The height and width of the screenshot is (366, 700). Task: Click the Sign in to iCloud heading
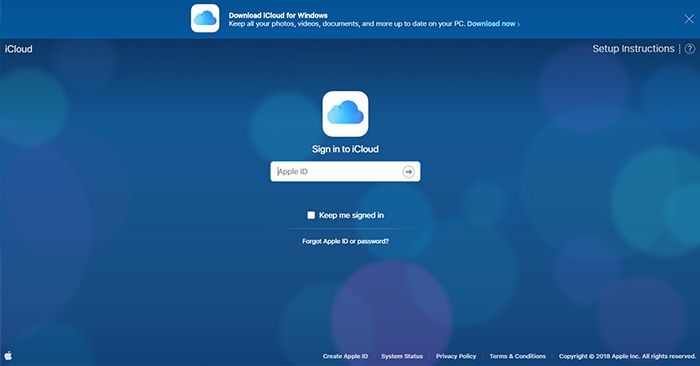coord(345,149)
